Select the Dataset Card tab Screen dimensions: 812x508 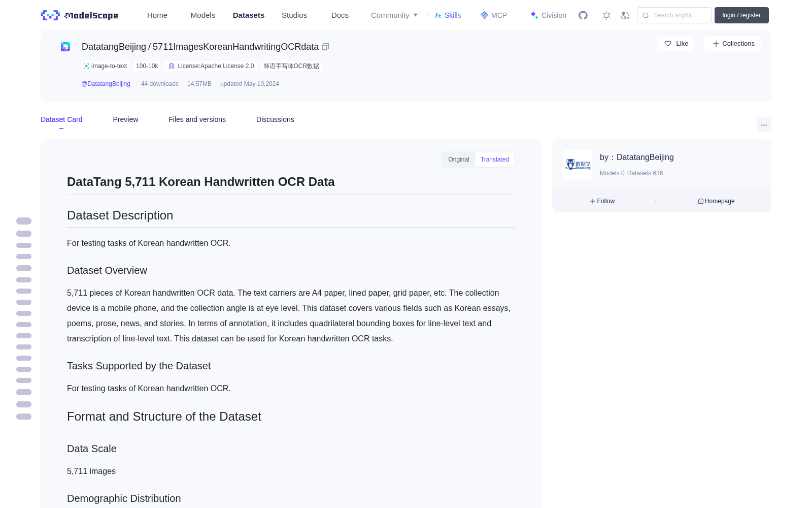(61, 119)
